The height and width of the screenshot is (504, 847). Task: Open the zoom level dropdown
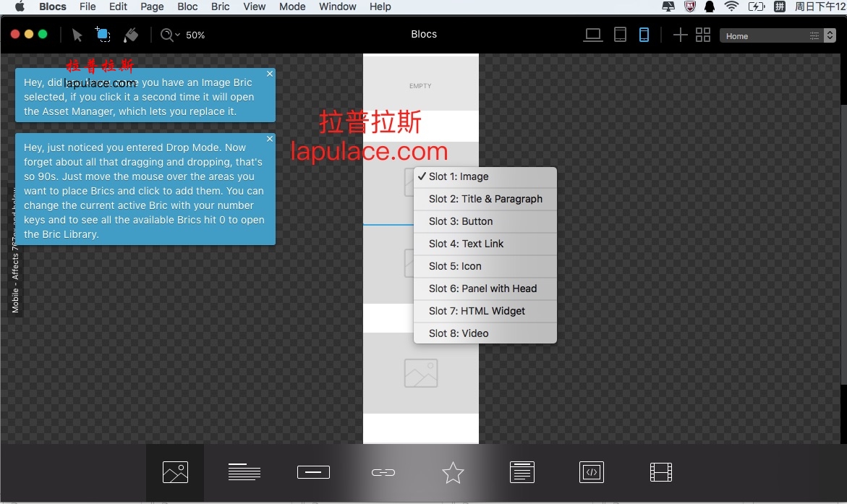pos(182,35)
